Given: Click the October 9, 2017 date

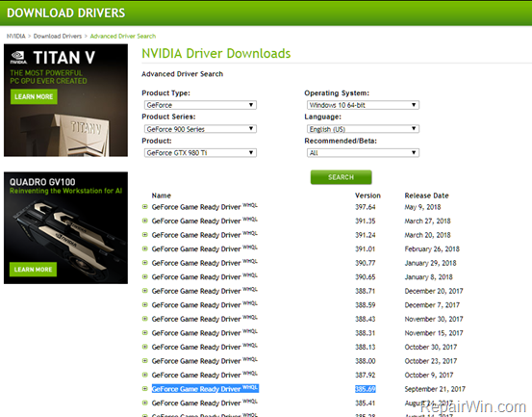Looking at the screenshot, I should (x=428, y=375).
